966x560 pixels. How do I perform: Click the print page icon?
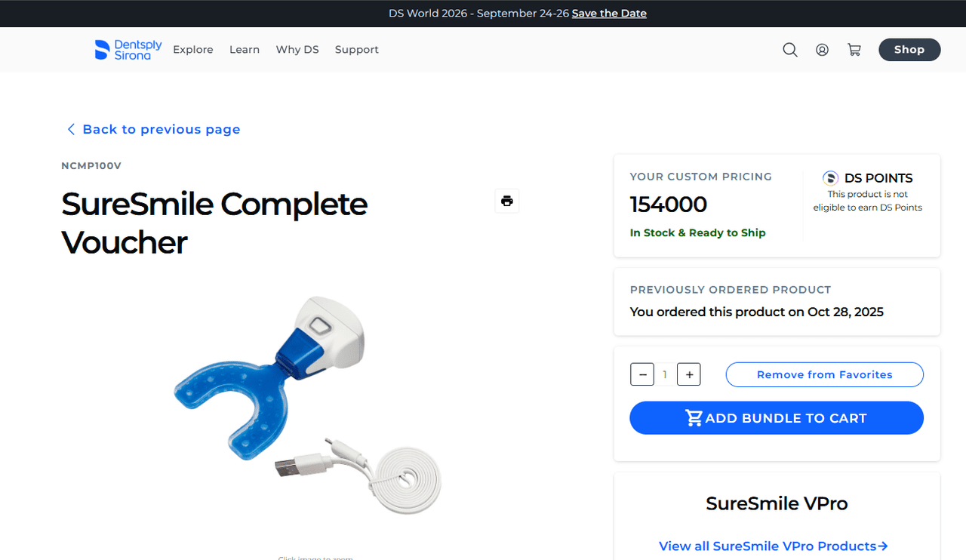[x=507, y=201]
